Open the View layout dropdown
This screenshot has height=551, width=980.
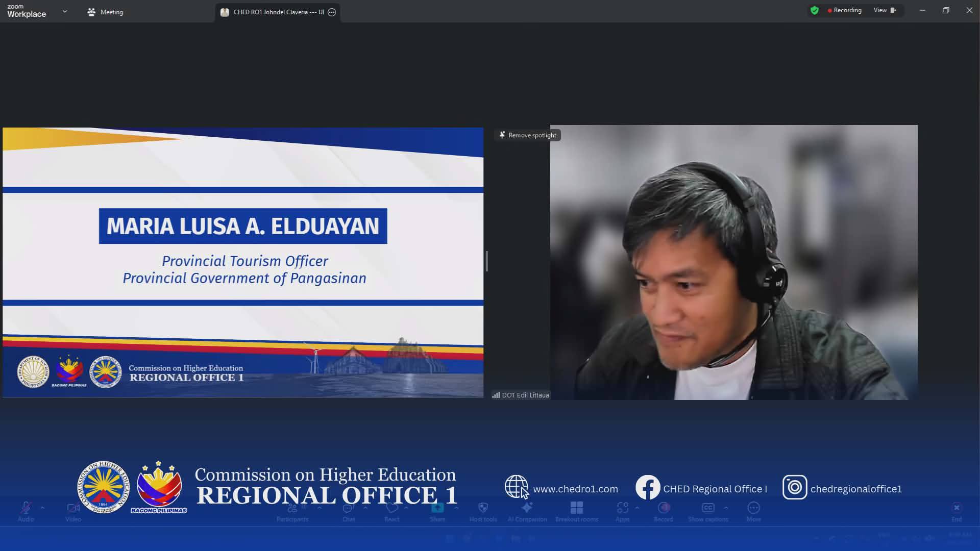point(885,10)
